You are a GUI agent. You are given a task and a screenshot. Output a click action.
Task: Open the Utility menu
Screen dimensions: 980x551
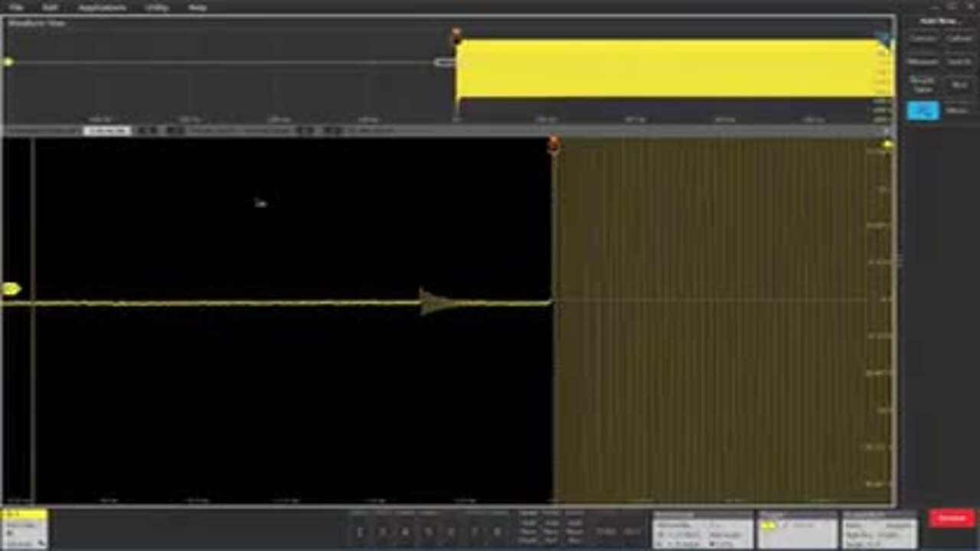tap(157, 7)
